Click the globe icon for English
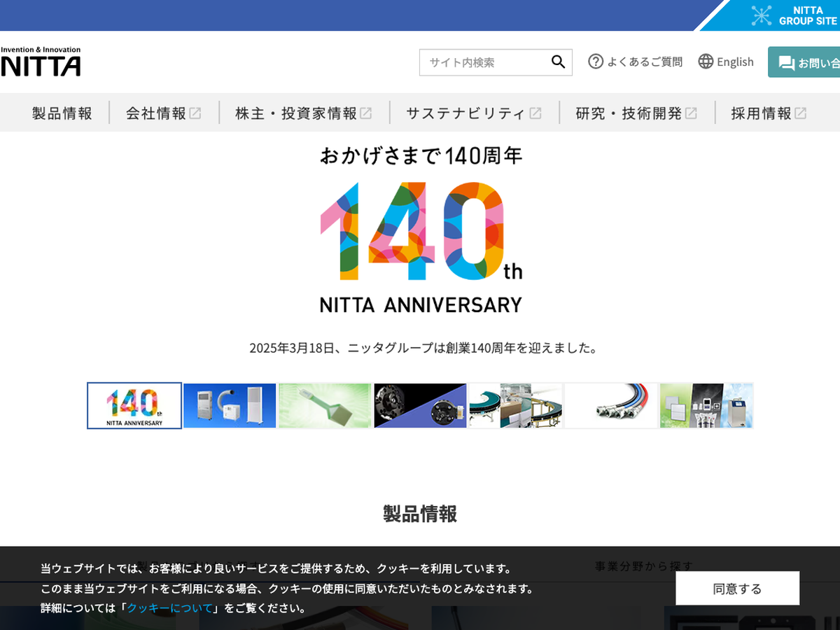Viewport: 840px width, 630px height. pos(706,62)
